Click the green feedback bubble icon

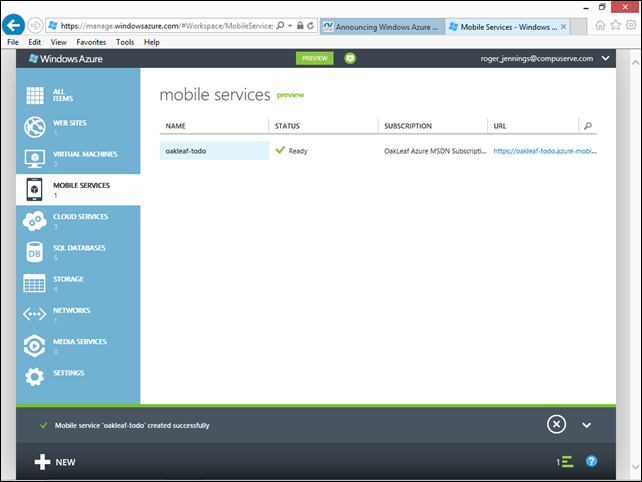[x=350, y=59]
